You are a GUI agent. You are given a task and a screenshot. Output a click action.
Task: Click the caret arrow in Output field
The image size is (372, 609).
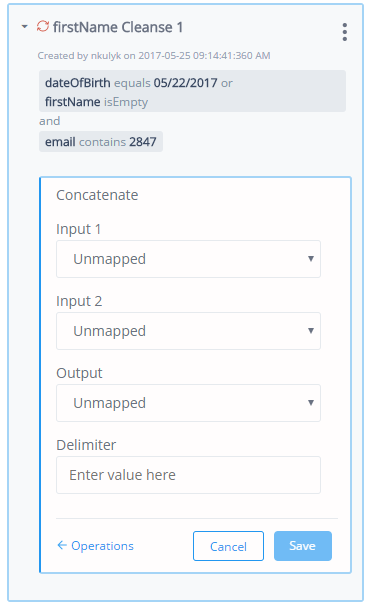(311, 403)
